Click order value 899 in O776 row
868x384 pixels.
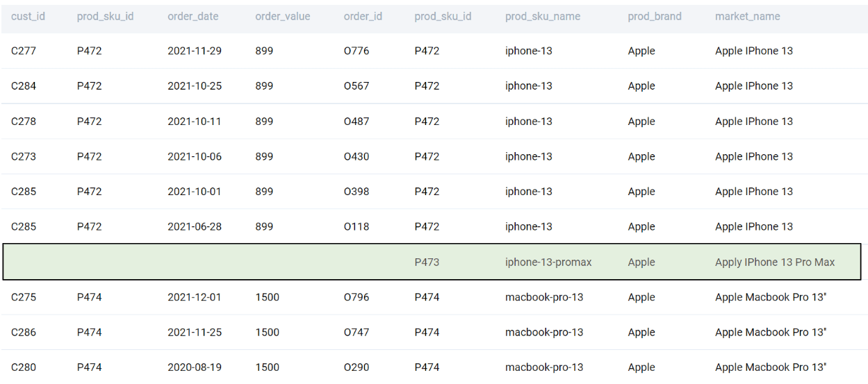(264, 51)
